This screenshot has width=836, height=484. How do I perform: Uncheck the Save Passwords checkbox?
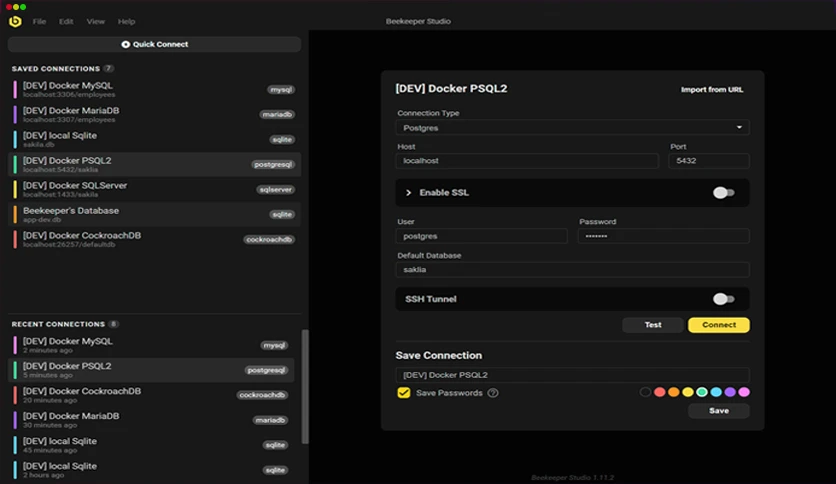(404, 393)
